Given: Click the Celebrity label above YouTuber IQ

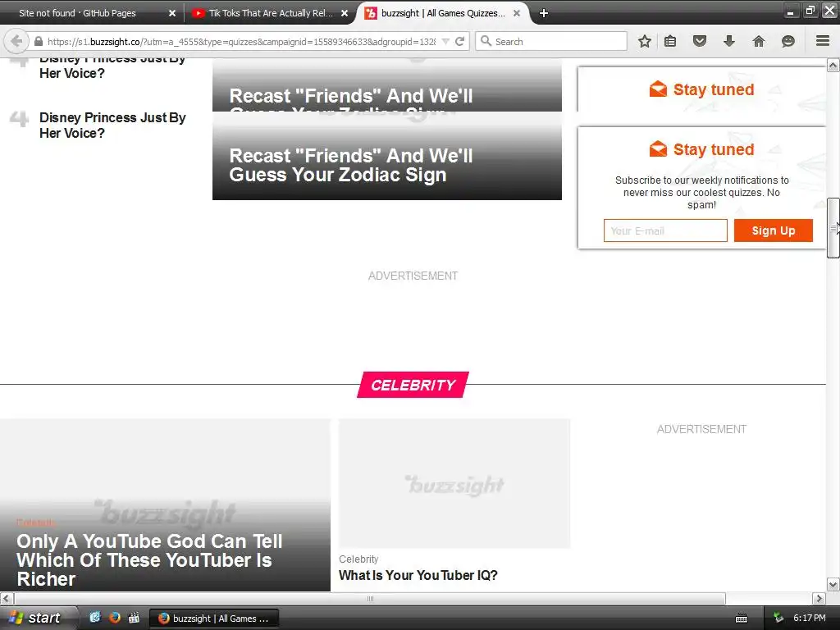Looking at the screenshot, I should pos(358,559).
